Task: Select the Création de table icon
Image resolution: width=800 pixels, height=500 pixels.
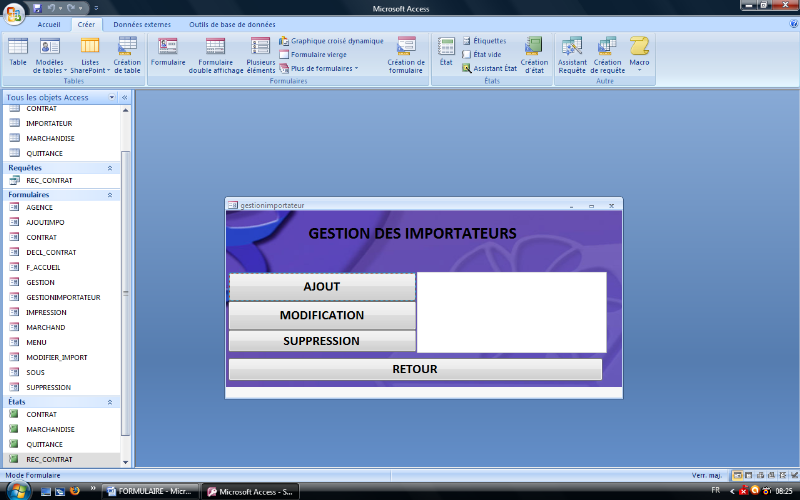Action: coord(127,51)
